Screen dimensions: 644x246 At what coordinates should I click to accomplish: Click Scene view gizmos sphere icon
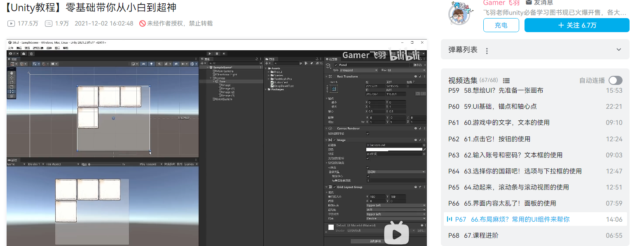[192, 64]
